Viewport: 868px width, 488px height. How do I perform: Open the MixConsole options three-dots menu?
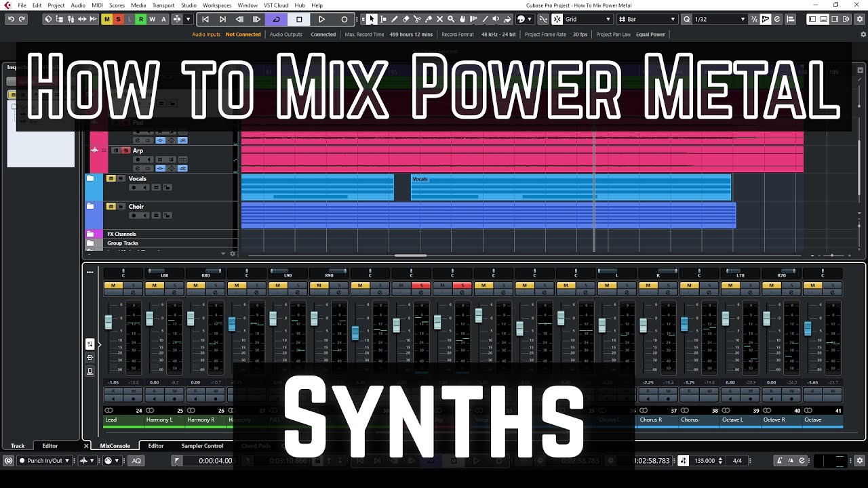tap(90, 272)
